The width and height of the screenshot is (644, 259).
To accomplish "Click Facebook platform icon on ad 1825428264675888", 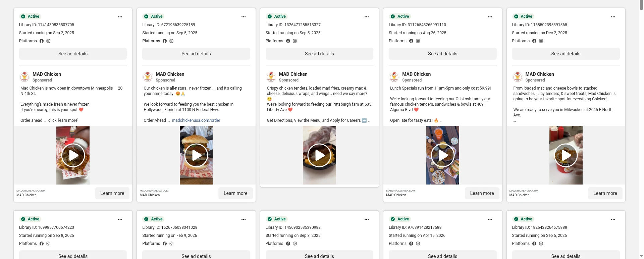I will click(534, 244).
